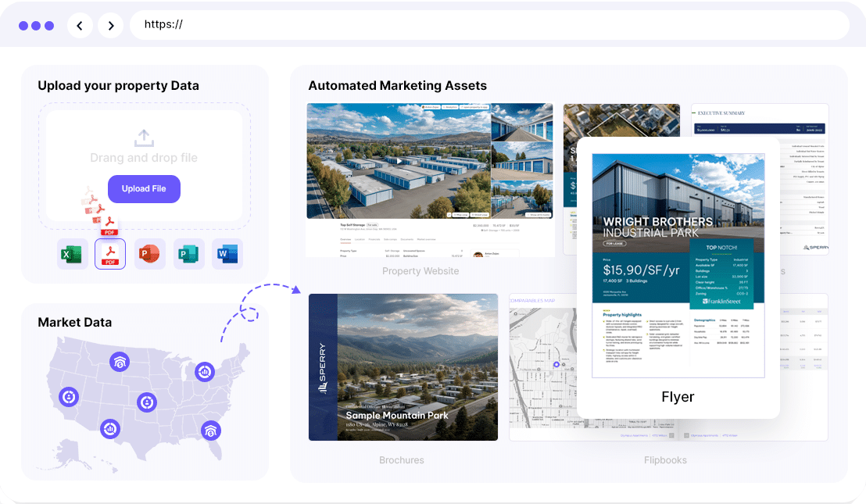This screenshot has width=866, height=504.
Task: Play the self storage aerial video
Action: click(x=399, y=162)
